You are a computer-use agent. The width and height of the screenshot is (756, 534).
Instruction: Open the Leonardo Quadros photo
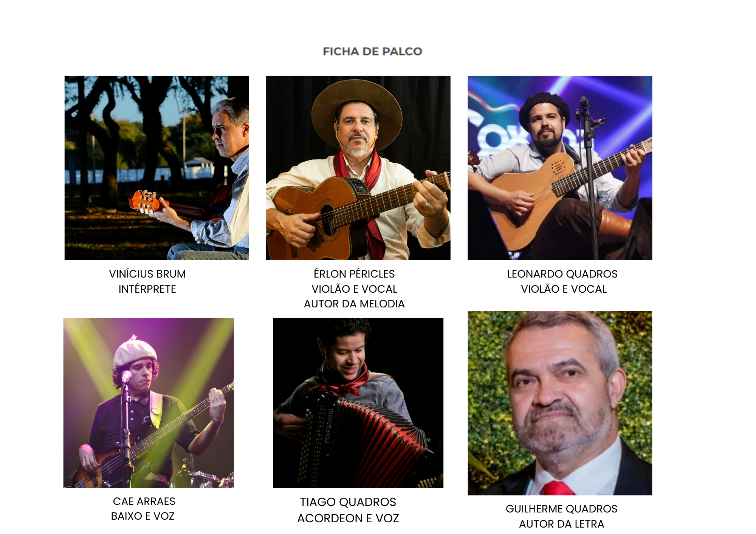point(560,168)
